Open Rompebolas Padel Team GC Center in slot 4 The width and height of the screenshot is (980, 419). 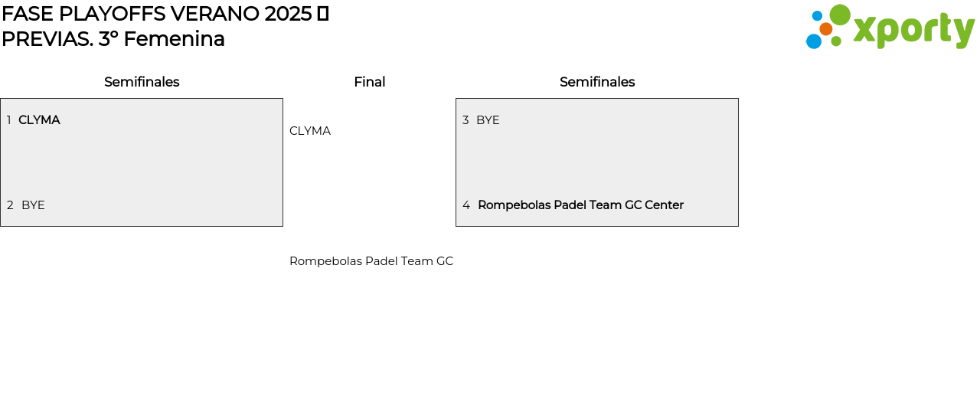580,205
